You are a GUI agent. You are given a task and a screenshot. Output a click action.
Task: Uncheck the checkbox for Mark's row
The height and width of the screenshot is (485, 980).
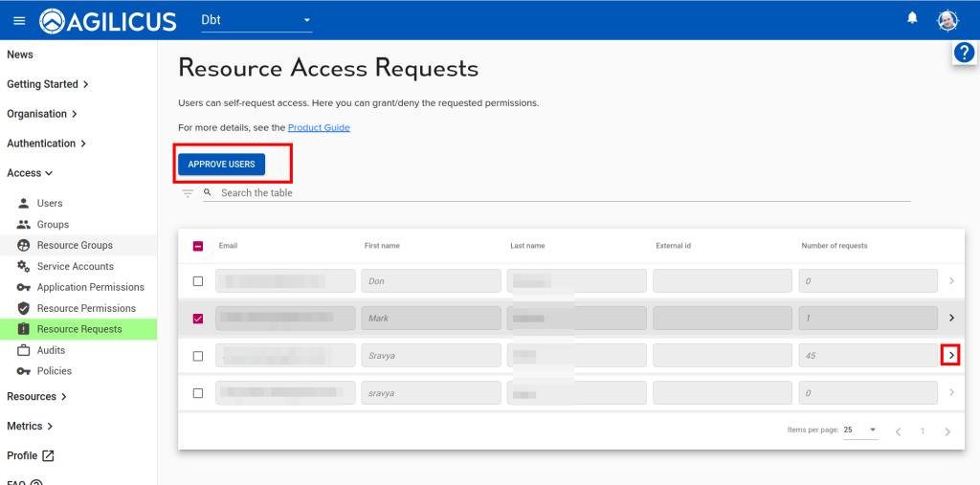click(x=198, y=319)
